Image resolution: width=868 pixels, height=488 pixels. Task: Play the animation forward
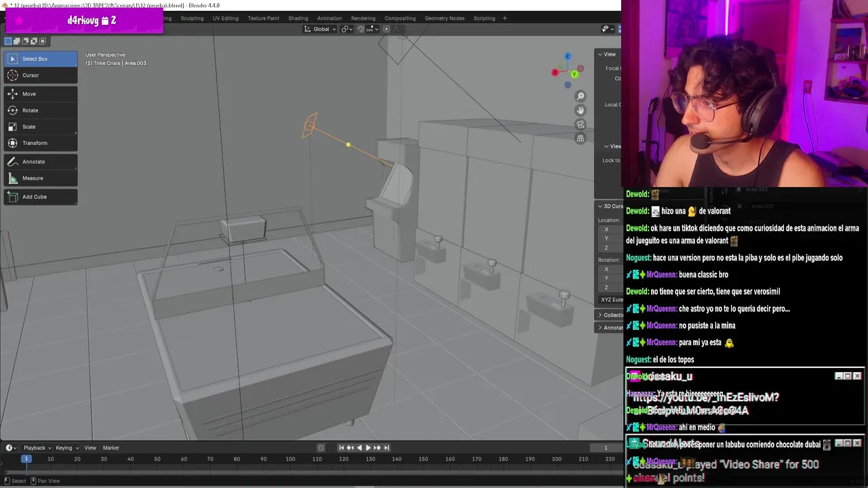pyautogui.click(x=368, y=447)
